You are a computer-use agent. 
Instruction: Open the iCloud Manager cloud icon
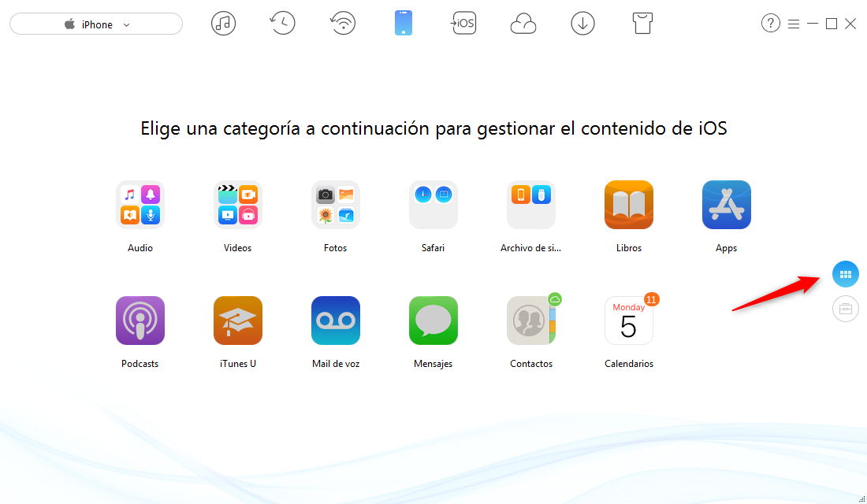tap(523, 23)
